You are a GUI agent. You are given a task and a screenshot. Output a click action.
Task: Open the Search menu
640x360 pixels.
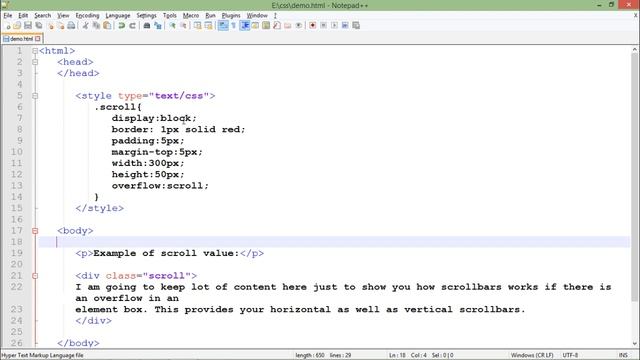coord(42,16)
